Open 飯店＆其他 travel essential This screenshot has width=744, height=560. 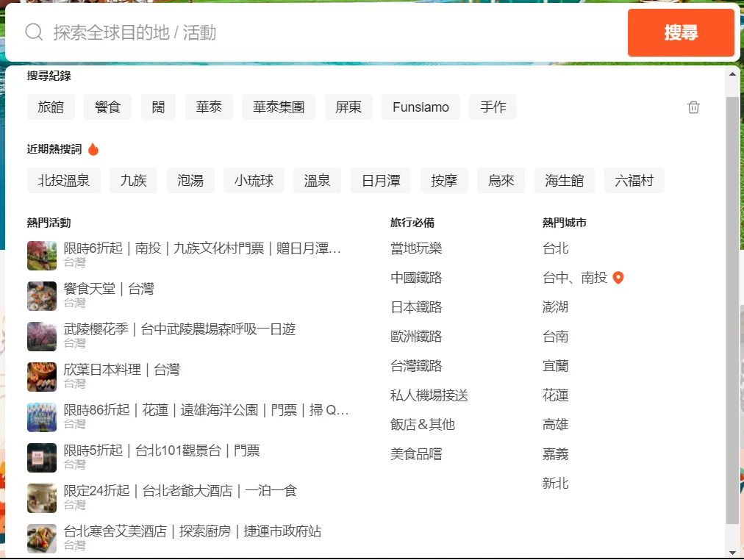(x=422, y=425)
